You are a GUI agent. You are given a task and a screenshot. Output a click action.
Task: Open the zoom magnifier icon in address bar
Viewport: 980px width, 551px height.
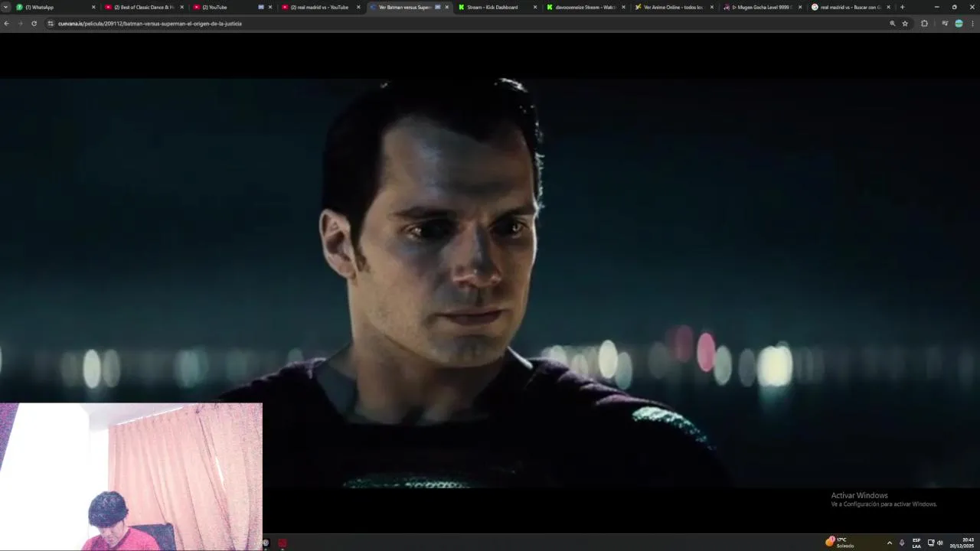(x=892, y=24)
